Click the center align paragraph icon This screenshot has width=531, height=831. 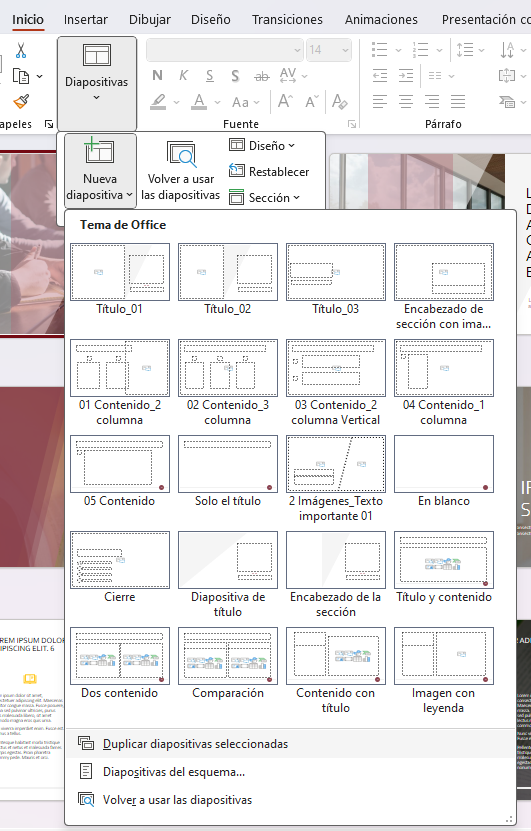pos(406,101)
